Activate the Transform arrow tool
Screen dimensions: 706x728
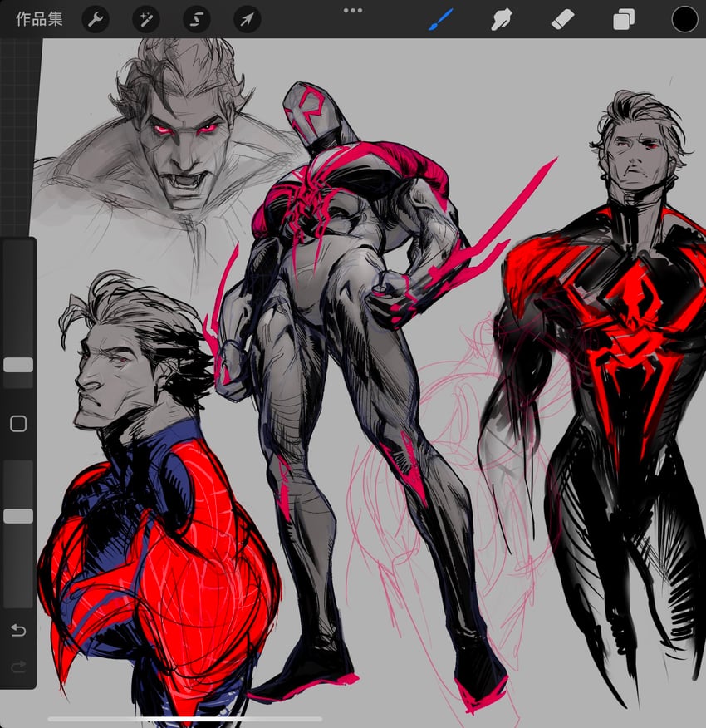(x=247, y=19)
